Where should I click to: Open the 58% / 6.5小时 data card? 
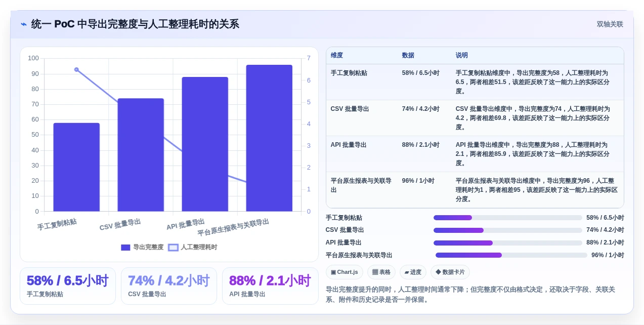click(68, 286)
